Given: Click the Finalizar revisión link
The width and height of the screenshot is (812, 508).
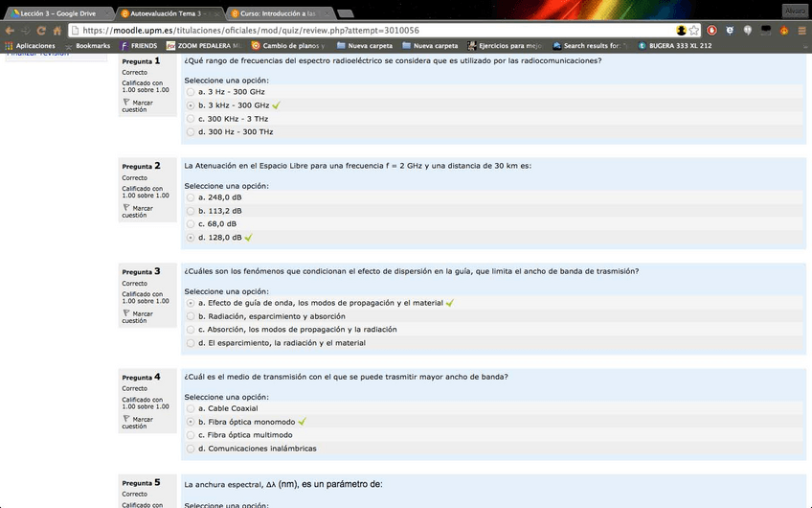Looking at the screenshot, I should click(37, 54).
